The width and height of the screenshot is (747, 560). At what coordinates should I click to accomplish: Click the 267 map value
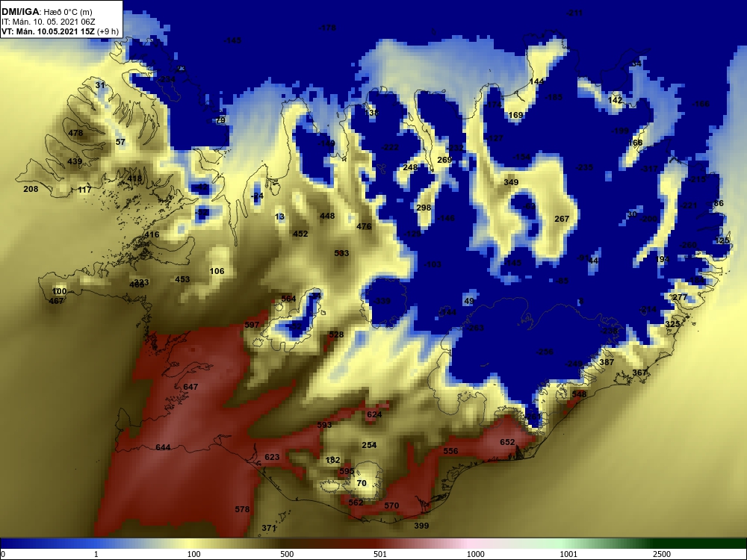[562, 219]
